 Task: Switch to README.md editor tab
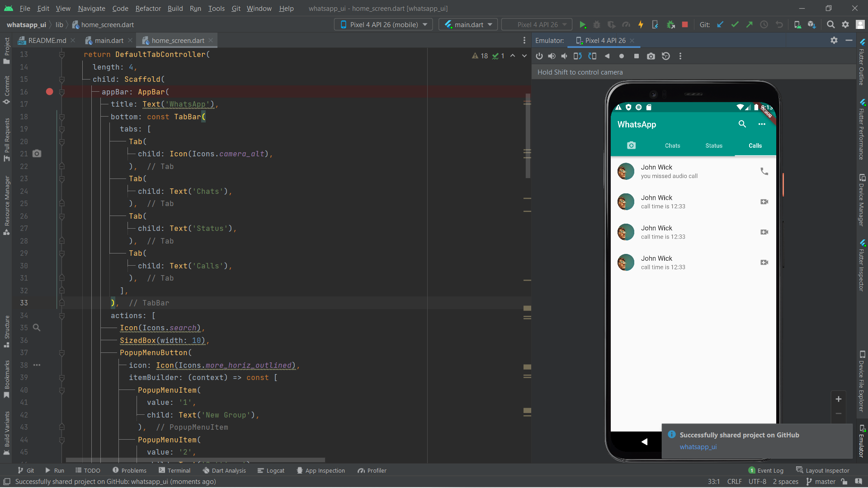point(47,41)
